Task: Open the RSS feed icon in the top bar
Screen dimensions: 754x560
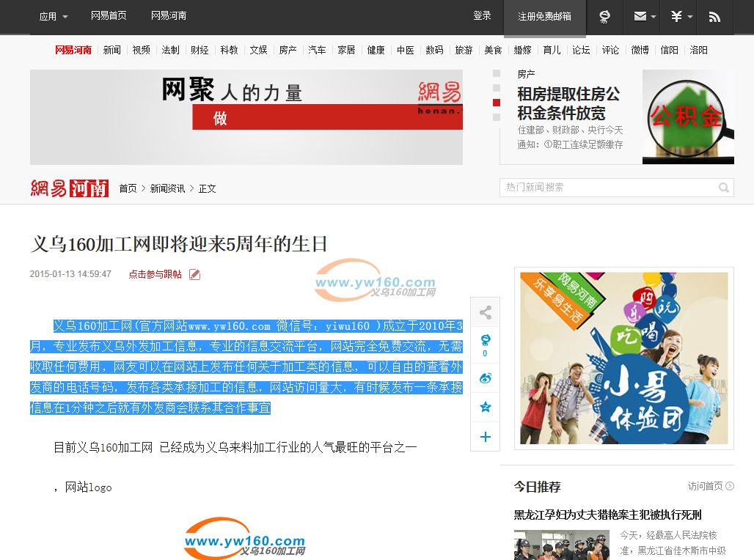Action: (x=714, y=16)
